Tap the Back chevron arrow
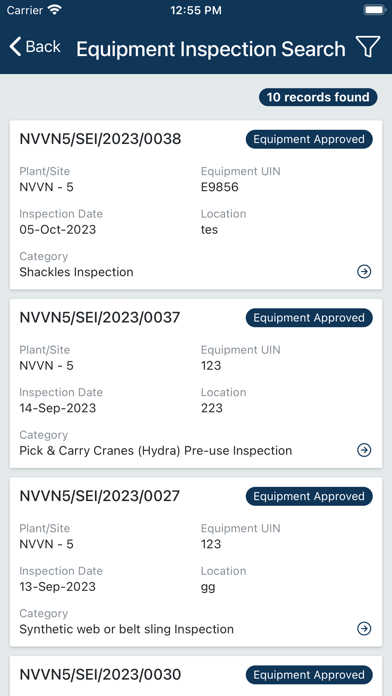This screenshot has width=392, height=696. [15, 47]
